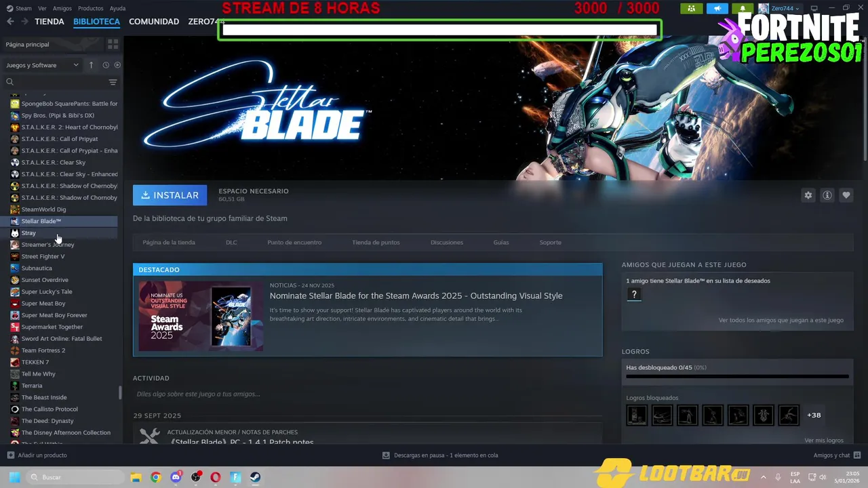Image resolution: width=868 pixels, height=488 pixels.
Task: Switch to the COMUNIDAD tab
Action: 154,22
